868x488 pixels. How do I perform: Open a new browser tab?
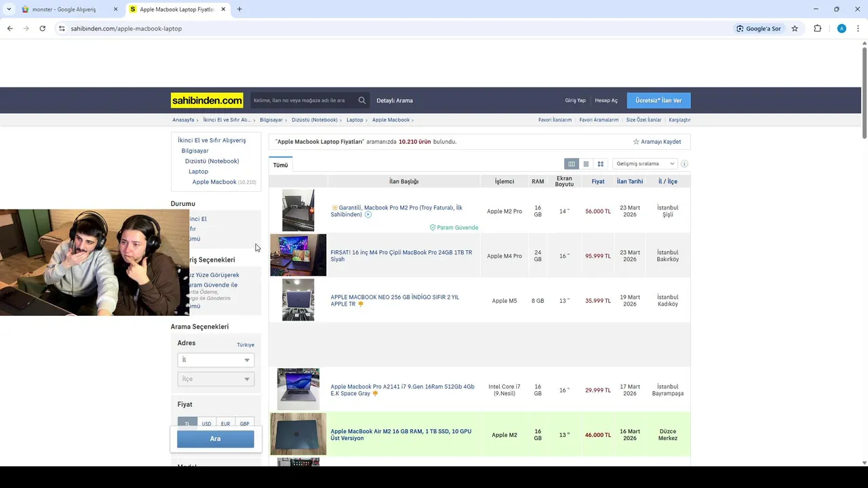[x=239, y=9]
